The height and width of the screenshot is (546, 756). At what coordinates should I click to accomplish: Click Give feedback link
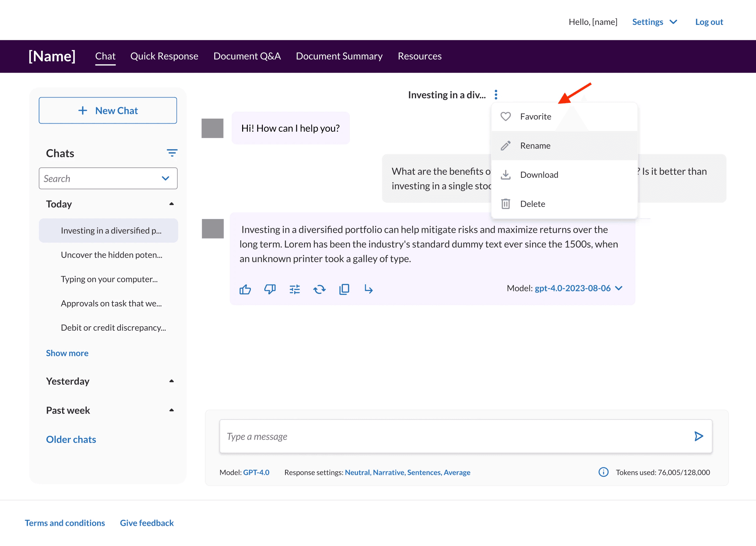pyautogui.click(x=147, y=523)
